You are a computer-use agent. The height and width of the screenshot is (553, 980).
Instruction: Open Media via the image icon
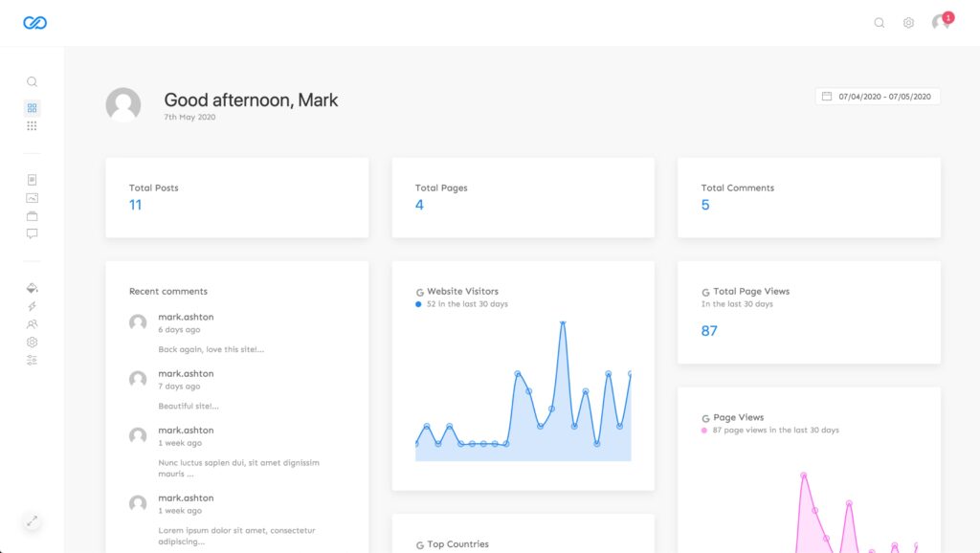(32, 198)
